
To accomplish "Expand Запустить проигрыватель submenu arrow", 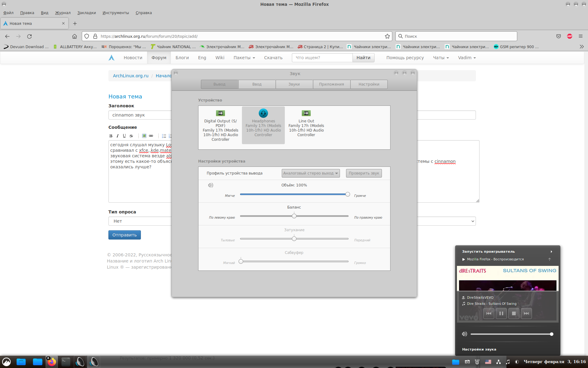I will (x=551, y=251).
